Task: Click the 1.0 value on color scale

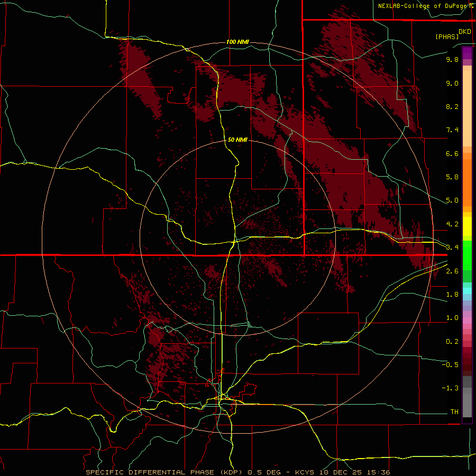Action: pos(452,318)
